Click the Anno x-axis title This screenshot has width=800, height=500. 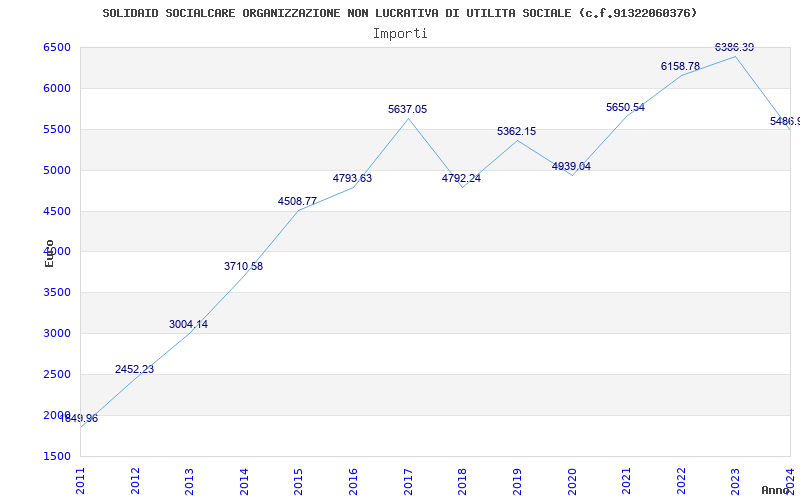[x=776, y=490]
